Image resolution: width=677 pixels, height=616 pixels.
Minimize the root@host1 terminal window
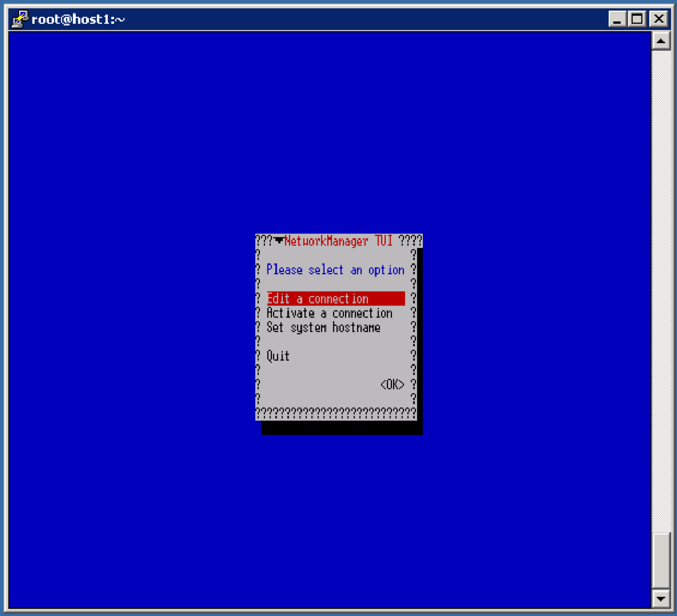click(x=617, y=19)
